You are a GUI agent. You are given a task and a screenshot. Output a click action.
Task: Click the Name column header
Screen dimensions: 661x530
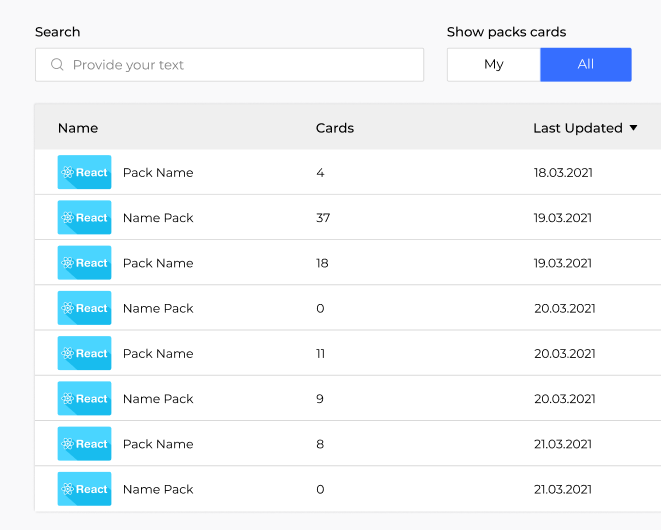click(x=78, y=128)
